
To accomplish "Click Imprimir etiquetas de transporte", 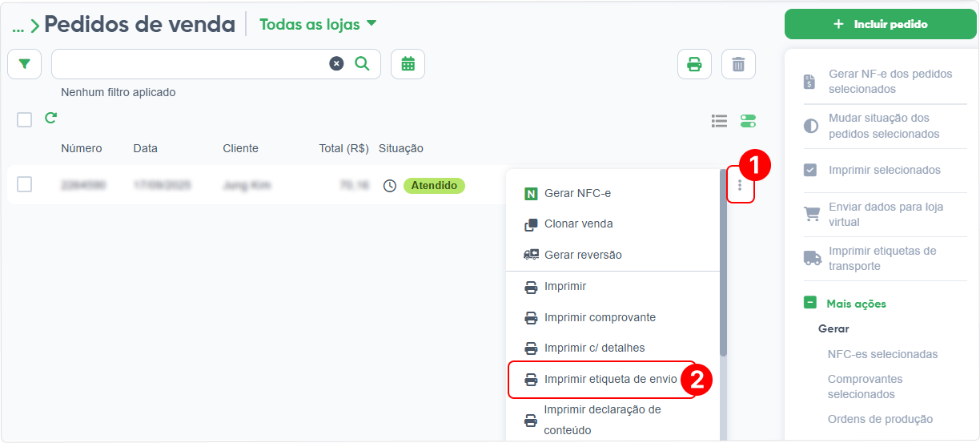I will coord(882,258).
